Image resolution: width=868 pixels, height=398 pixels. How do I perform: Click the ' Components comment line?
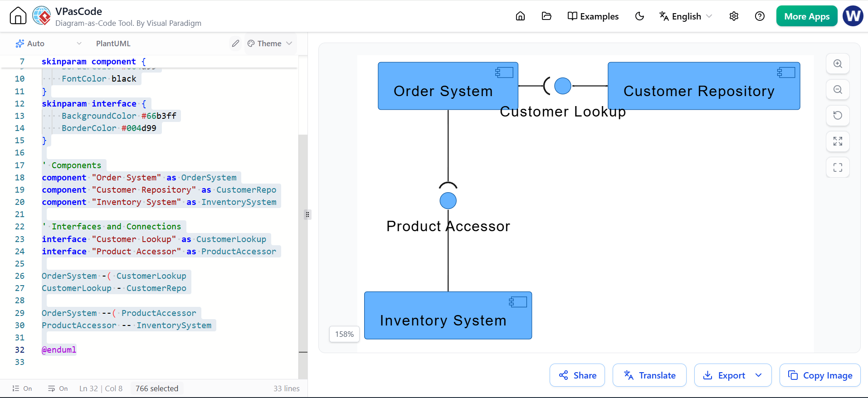[72, 165]
